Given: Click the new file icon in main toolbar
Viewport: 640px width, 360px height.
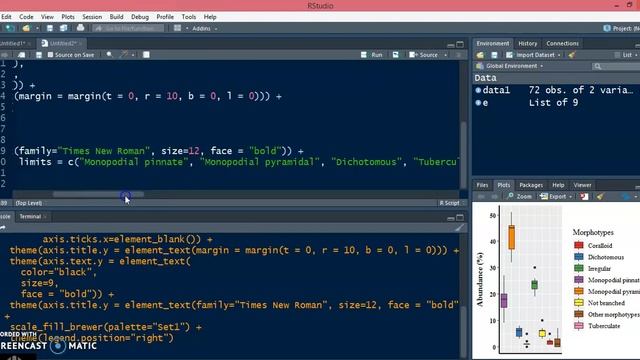Looking at the screenshot, I should click(x=9, y=28).
